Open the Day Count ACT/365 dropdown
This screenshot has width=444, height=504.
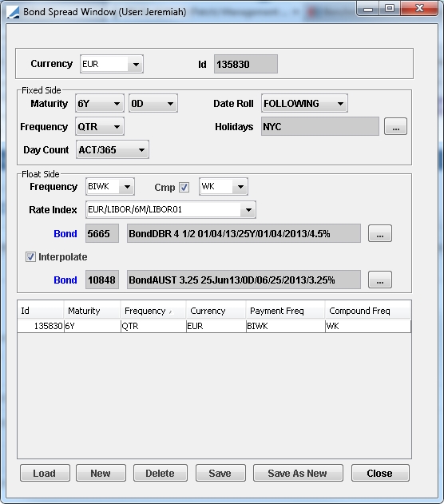[113, 150]
